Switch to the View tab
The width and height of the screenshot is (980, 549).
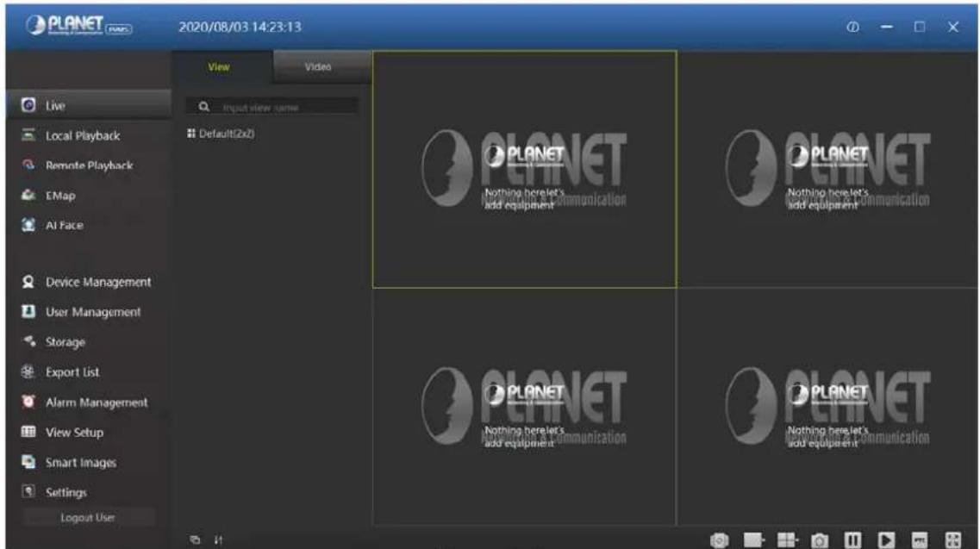click(x=222, y=67)
